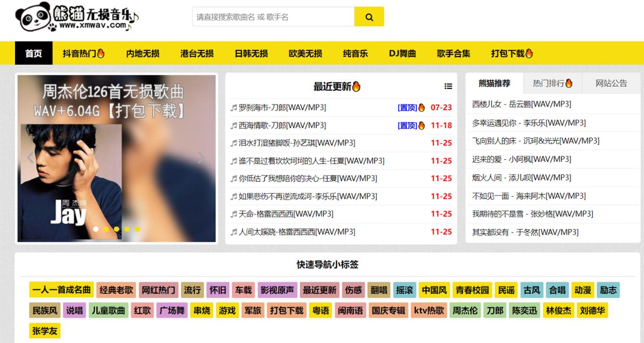This screenshot has width=644, height=343.
Task: Click the 刘德华 tag
Action: pos(592,311)
